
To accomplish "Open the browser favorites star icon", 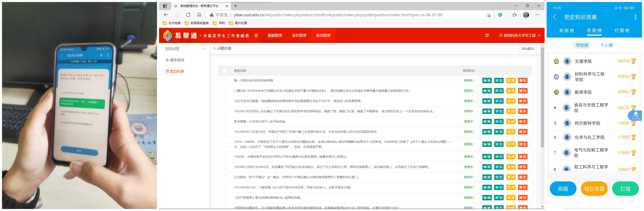I will [514, 15].
